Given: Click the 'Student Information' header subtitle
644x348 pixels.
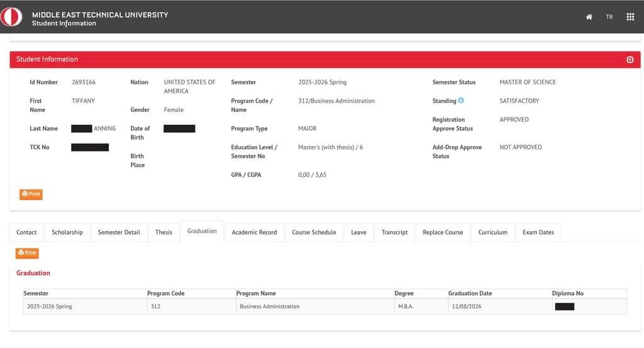Looking at the screenshot, I should click(64, 23).
